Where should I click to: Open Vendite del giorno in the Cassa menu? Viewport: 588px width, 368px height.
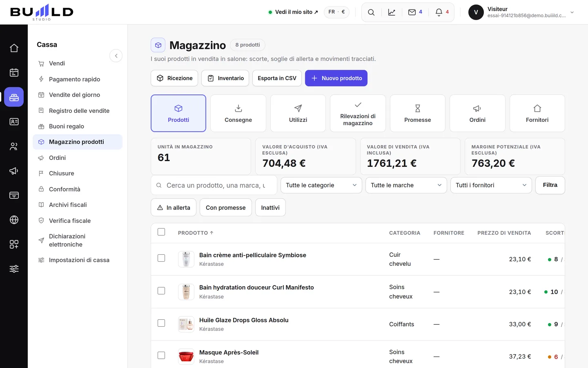point(78,95)
